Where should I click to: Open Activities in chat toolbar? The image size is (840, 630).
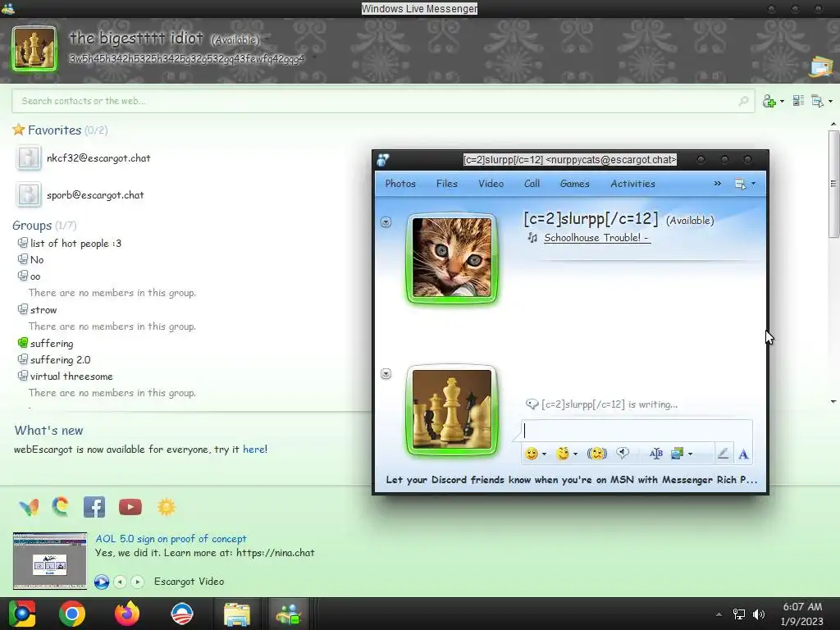coord(632,183)
